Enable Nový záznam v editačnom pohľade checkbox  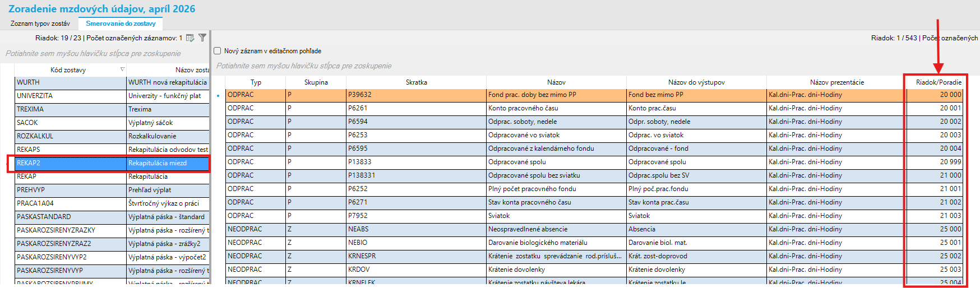pos(218,50)
